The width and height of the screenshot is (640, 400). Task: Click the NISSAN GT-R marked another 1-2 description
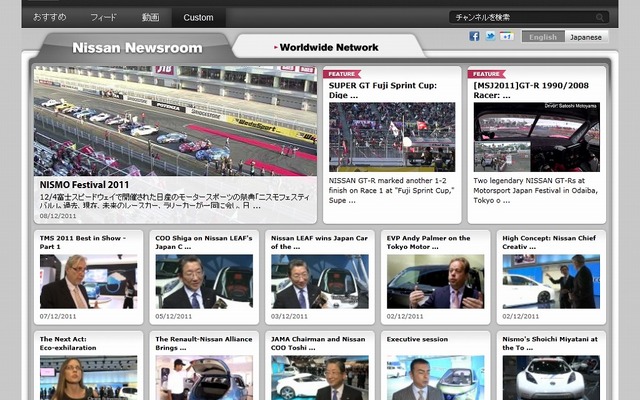point(391,190)
